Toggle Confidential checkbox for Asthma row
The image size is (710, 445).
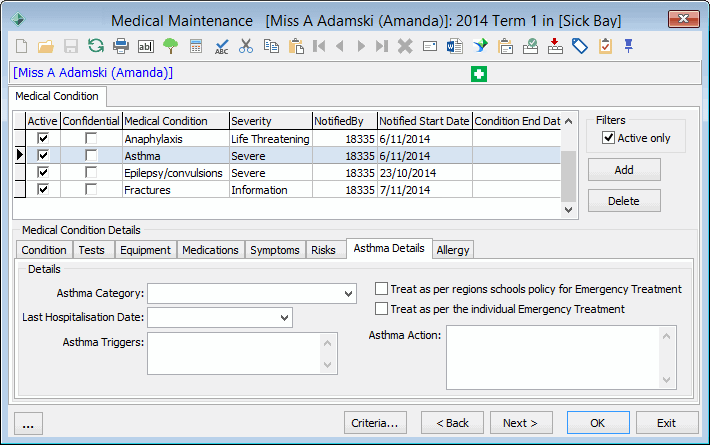91,155
